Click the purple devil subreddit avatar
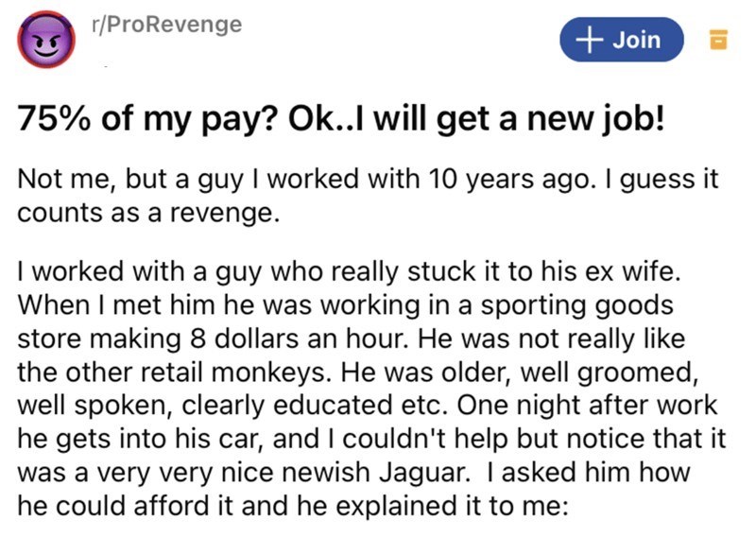Image resolution: width=756 pixels, height=538 pixels. coord(44,43)
